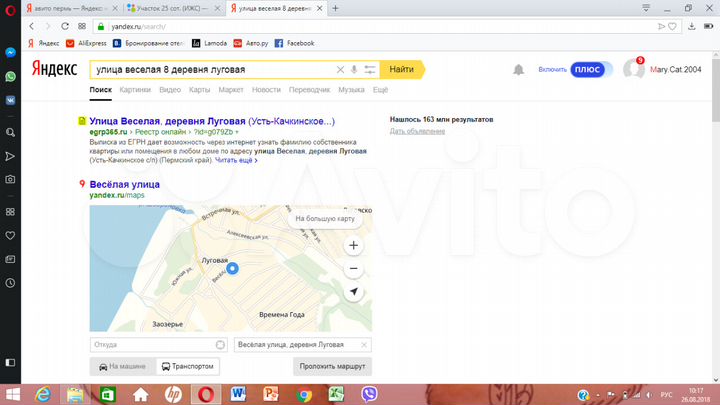720x405 pixels.
Task: Select route mode Транспортом
Action: tap(188, 366)
